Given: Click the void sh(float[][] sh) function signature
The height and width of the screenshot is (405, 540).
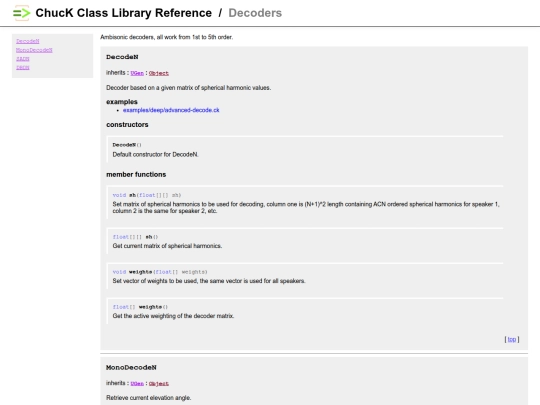Looking at the screenshot, I should (147, 195).
